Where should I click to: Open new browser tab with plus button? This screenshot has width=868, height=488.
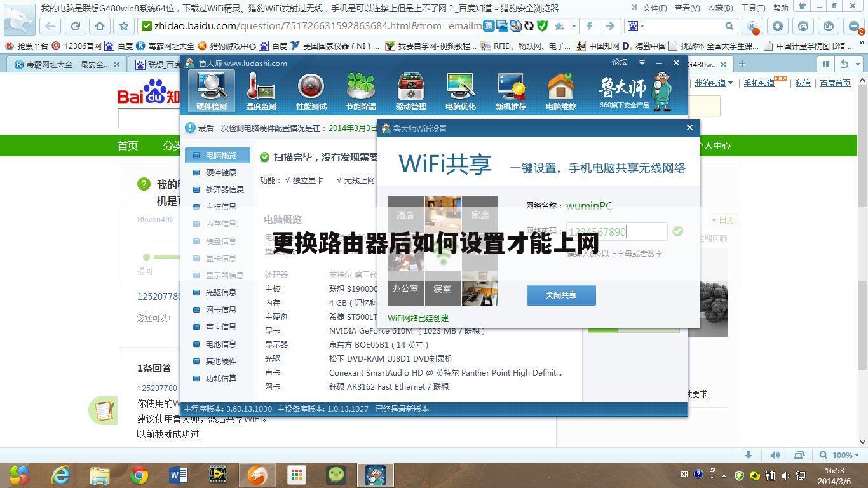tap(742, 64)
